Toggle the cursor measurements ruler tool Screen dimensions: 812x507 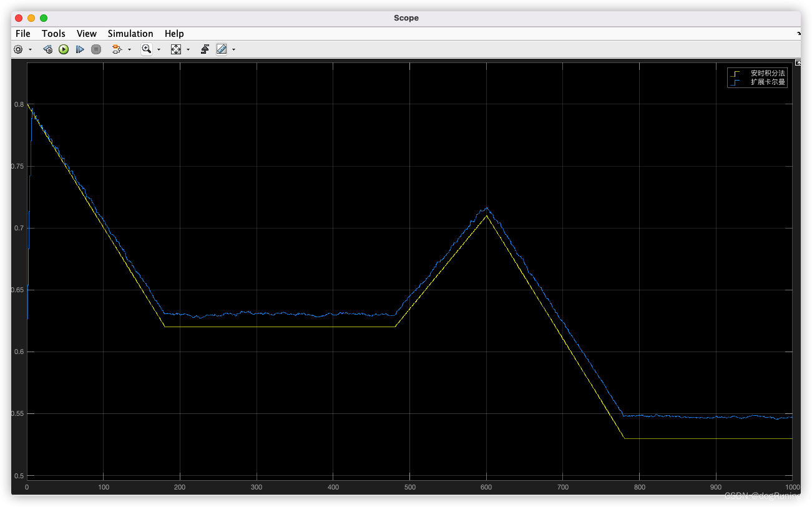(222, 49)
